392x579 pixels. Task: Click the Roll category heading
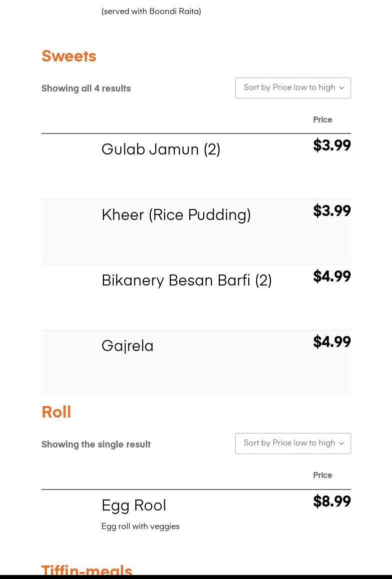coord(56,412)
